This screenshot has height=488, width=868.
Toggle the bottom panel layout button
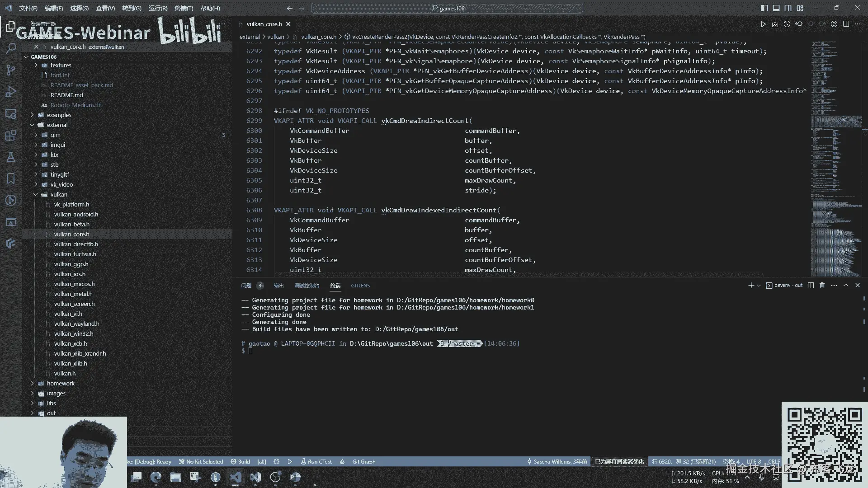[x=776, y=8]
